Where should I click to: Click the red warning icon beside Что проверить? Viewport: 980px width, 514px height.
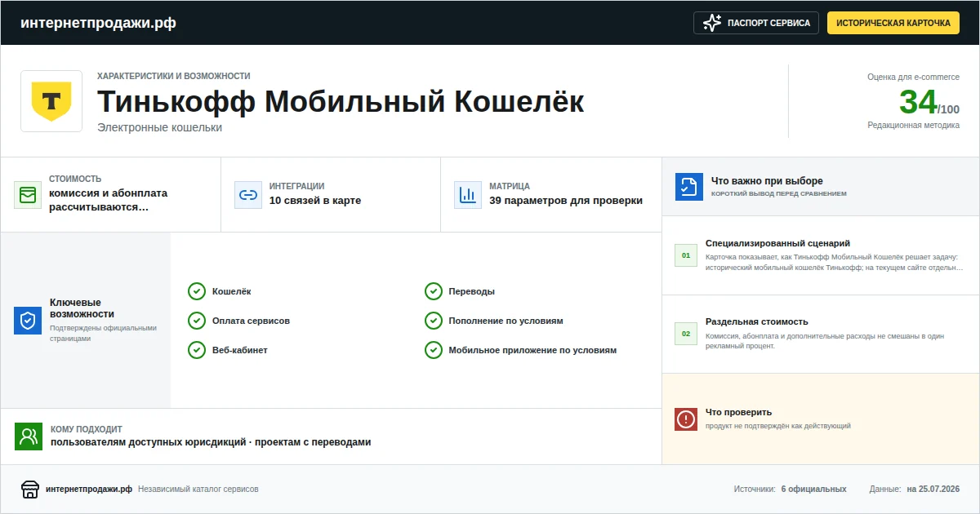tap(686, 419)
